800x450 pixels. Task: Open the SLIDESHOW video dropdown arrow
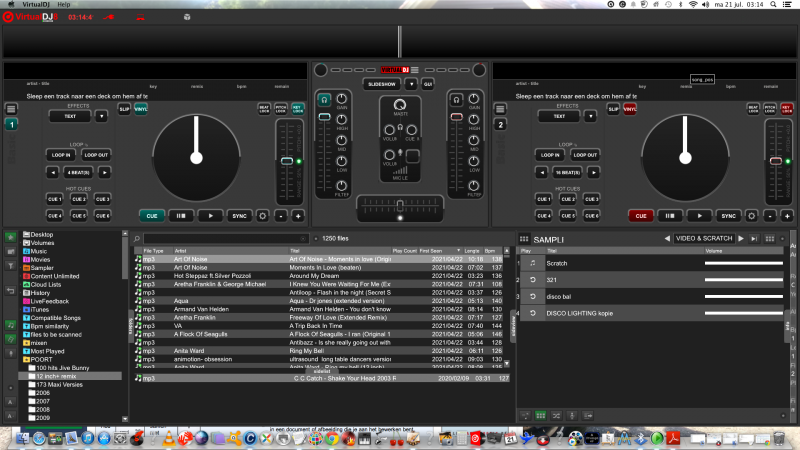(x=411, y=84)
